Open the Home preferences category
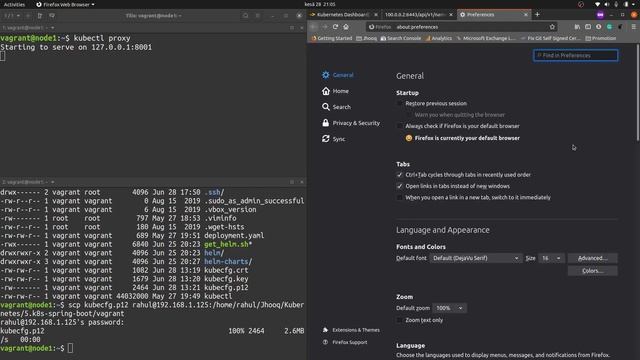This screenshot has height=360, width=640. tap(335, 91)
